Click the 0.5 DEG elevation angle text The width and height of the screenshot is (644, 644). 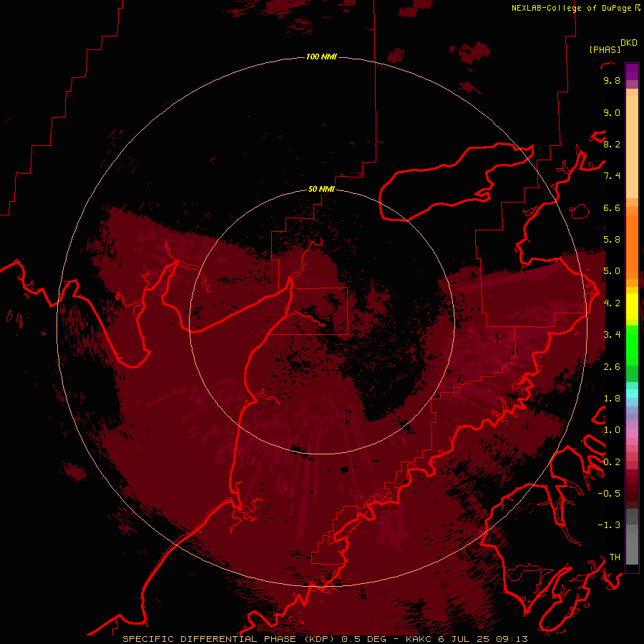[x=364, y=639]
